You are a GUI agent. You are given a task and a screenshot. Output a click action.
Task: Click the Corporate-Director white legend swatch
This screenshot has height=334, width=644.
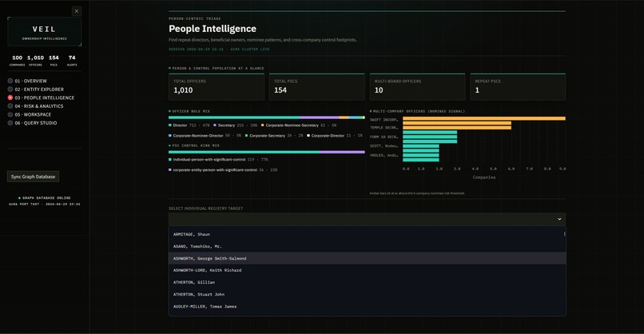[308, 136]
